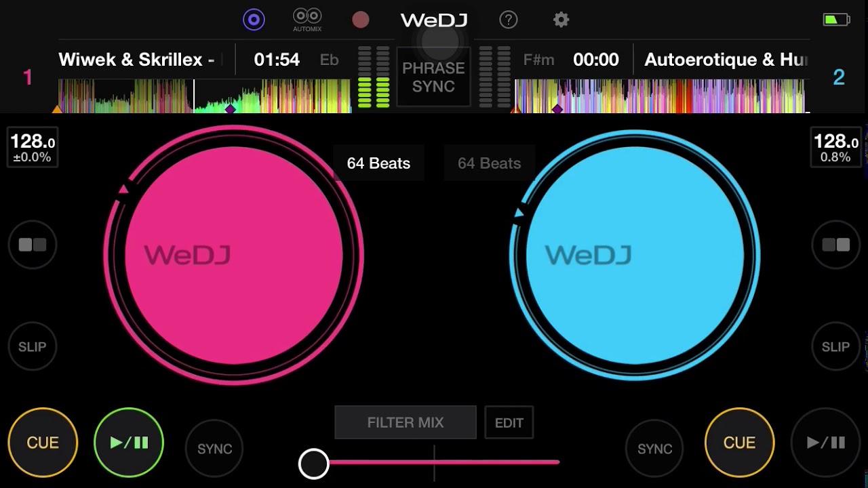This screenshot has height=488, width=868.
Task: Enable Sync on deck 1
Action: 214,449
